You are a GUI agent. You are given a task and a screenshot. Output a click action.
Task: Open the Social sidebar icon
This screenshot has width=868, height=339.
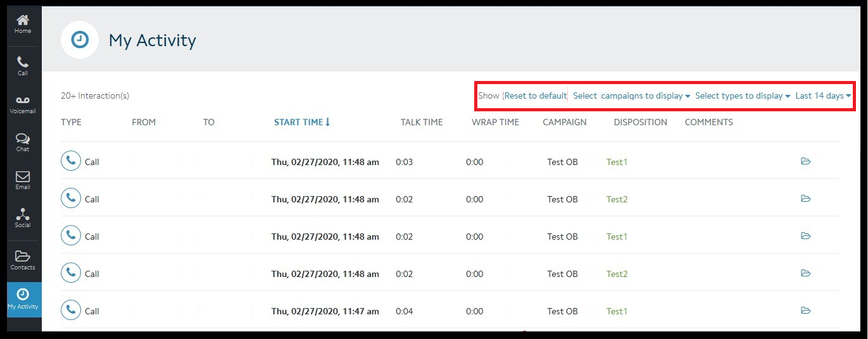pos(23,218)
